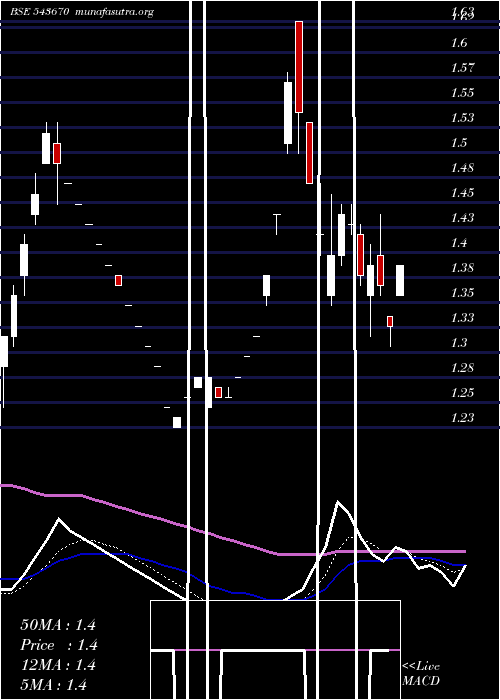This screenshot has width=500, height=700.
Task: Select the 1.35 price axis label
Action: pyautogui.click(x=462, y=293)
